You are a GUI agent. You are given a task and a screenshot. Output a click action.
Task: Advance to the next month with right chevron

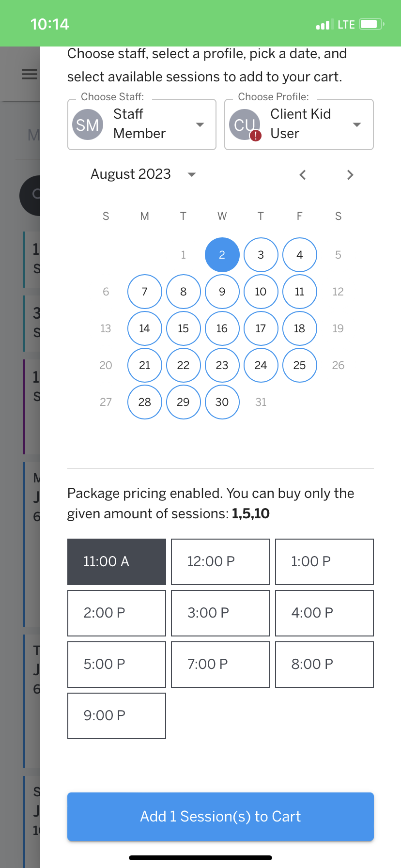click(x=350, y=175)
